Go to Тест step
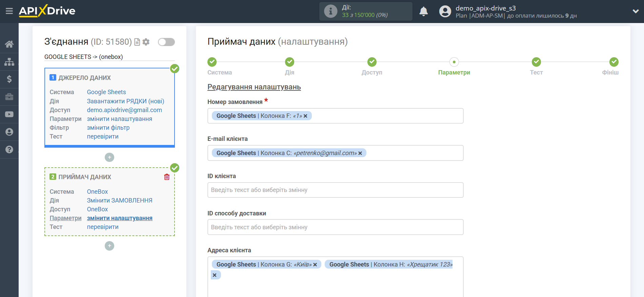The width and height of the screenshot is (644, 297). [536, 62]
